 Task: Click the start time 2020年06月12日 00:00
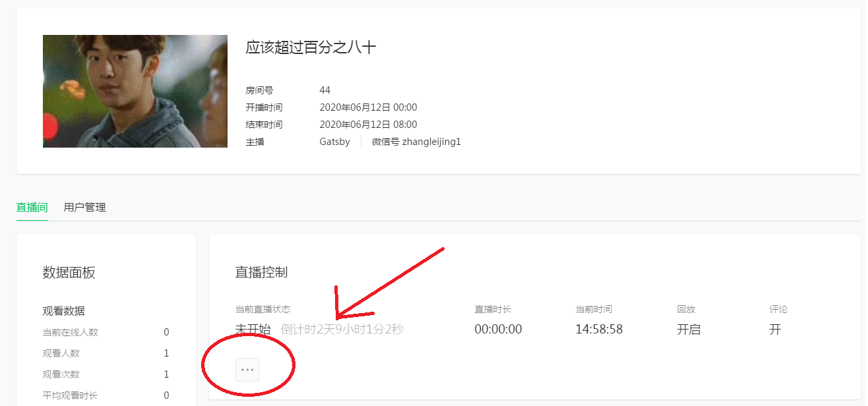point(368,107)
